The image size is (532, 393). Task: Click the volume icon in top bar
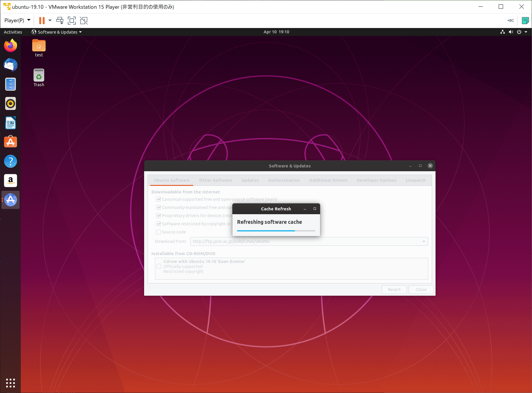pyautogui.click(x=511, y=32)
